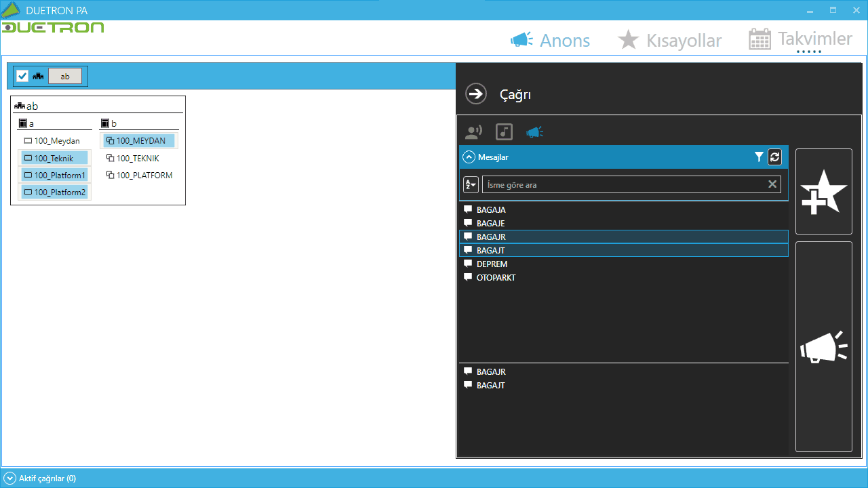Click the filter funnel in Mesajlar header
Viewport: 868px width, 488px height.
click(759, 157)
